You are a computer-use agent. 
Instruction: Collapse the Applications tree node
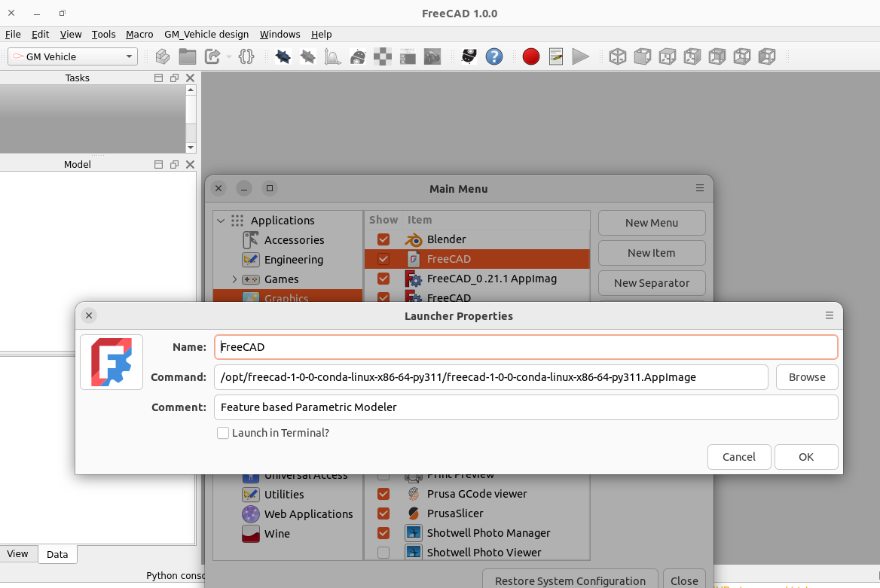click(221, 221)
